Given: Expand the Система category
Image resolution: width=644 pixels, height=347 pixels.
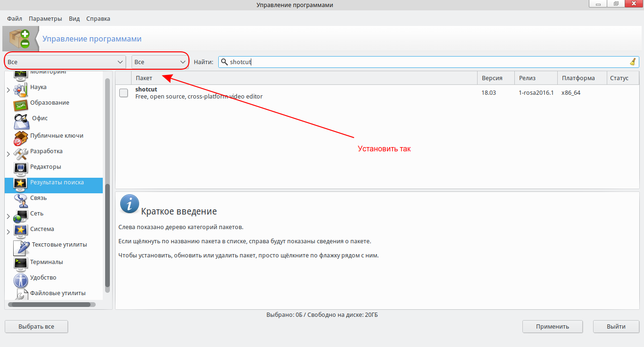Looking at the screenshot, I should pos(8,232).
